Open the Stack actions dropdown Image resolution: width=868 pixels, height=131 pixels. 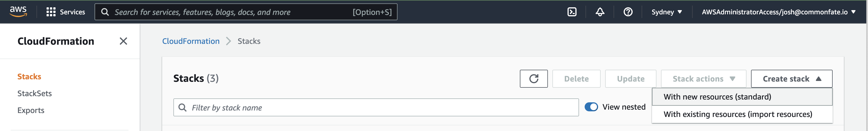point(704,79)
